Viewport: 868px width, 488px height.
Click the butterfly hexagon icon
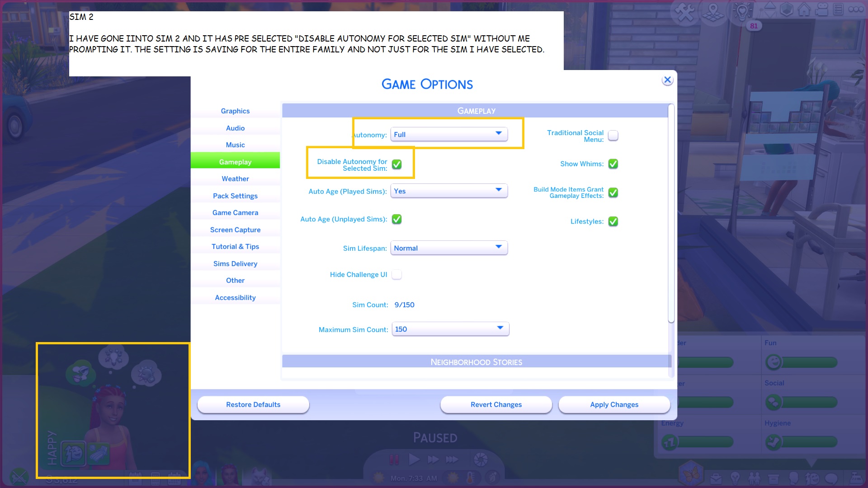click(691, 474)
